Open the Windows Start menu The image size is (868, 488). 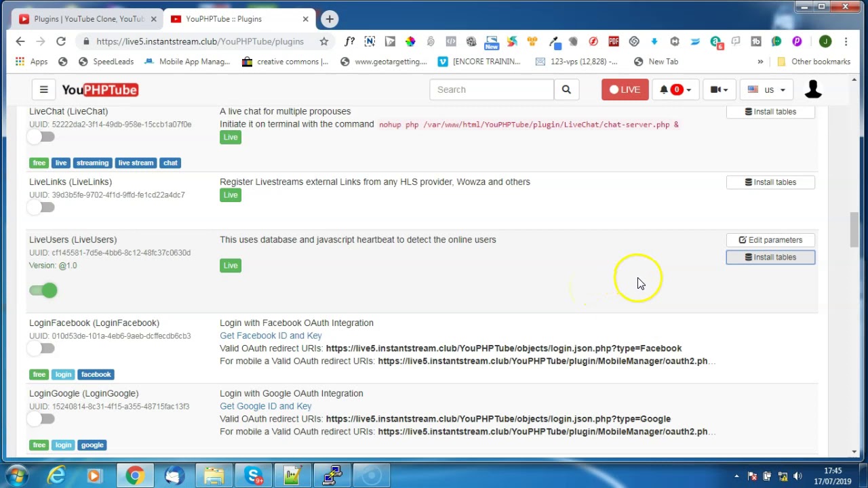click(x=16, y=476)
